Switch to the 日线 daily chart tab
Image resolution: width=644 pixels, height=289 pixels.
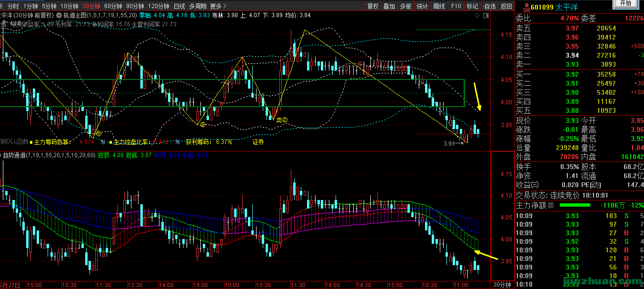point(179,6)
